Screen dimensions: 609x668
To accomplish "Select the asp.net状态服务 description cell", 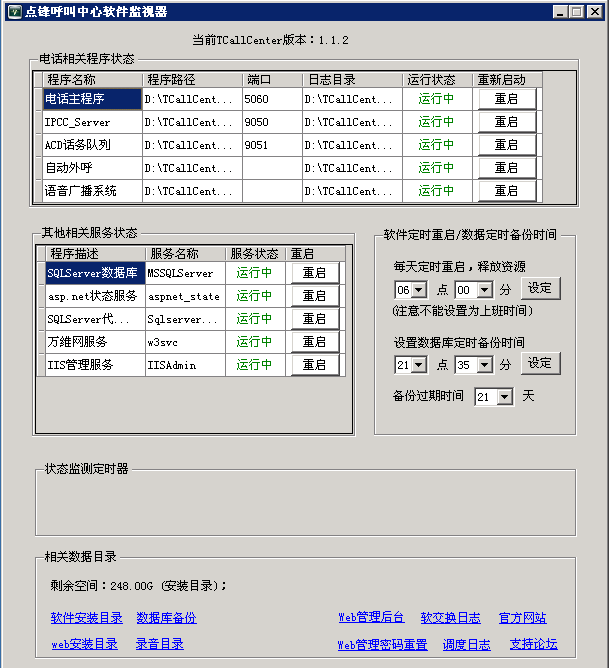I will point(95,296).
